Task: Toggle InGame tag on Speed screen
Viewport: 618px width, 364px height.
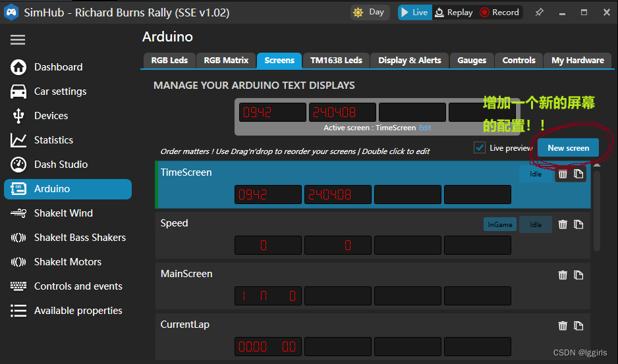Action: pyautogui.click(x=500, y=224)
